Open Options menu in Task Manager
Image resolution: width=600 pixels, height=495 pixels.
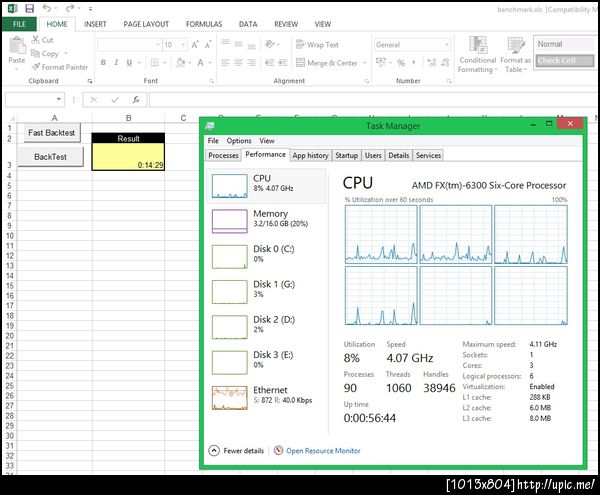click(x=239, y=141)
